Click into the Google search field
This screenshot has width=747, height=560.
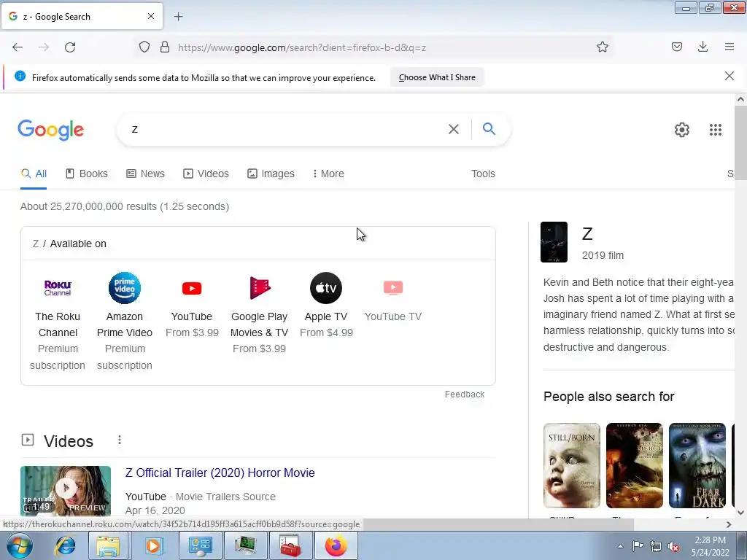pyautogui.click(x=286, y=129)
